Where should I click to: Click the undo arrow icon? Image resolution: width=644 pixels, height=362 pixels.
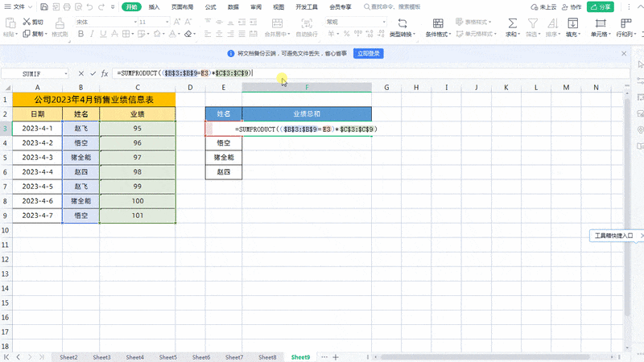[90, 6]
